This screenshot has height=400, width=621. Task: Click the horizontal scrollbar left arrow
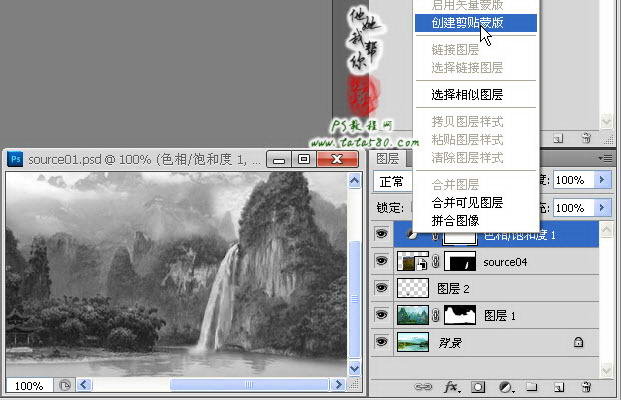pyautogui.click(x=84, y=385)
